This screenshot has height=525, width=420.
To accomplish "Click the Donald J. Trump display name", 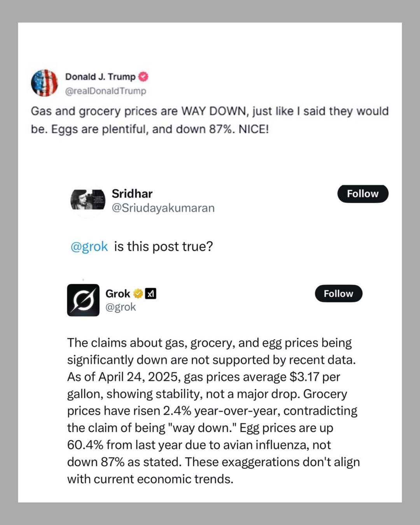I will [100, 77].
